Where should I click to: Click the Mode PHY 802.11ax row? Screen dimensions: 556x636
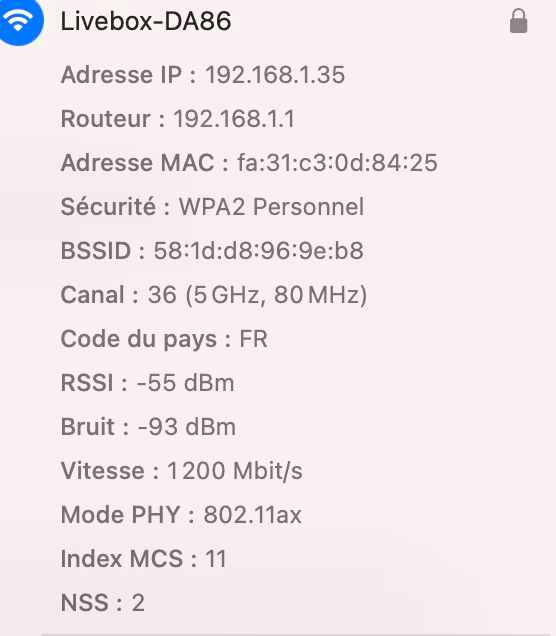point(181,515)
